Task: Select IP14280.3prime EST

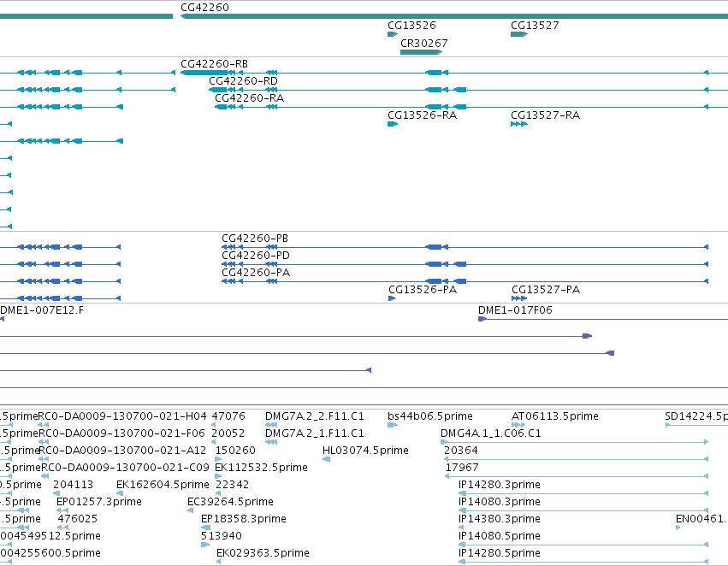Action: click(499, 486)
